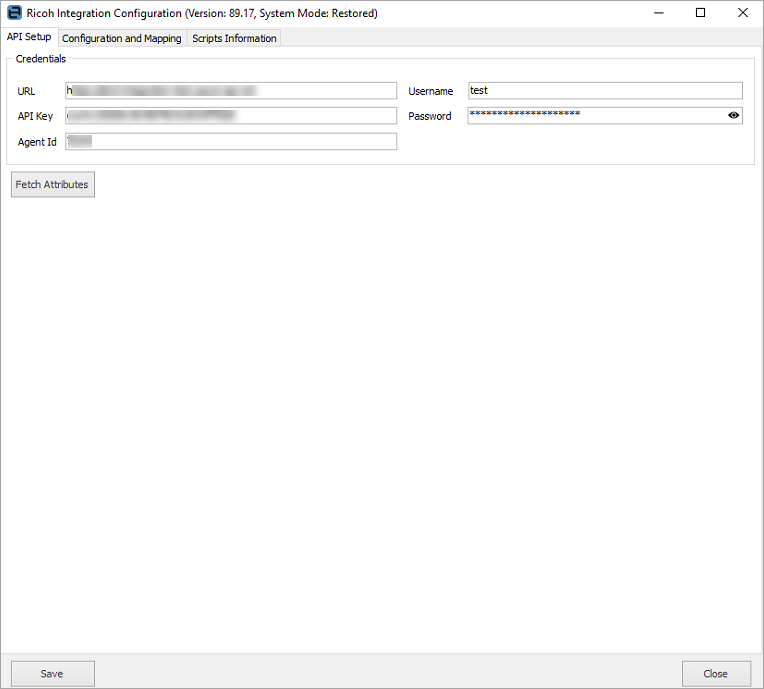
Task: Click the Credentials group label
Action: [40, 59]
